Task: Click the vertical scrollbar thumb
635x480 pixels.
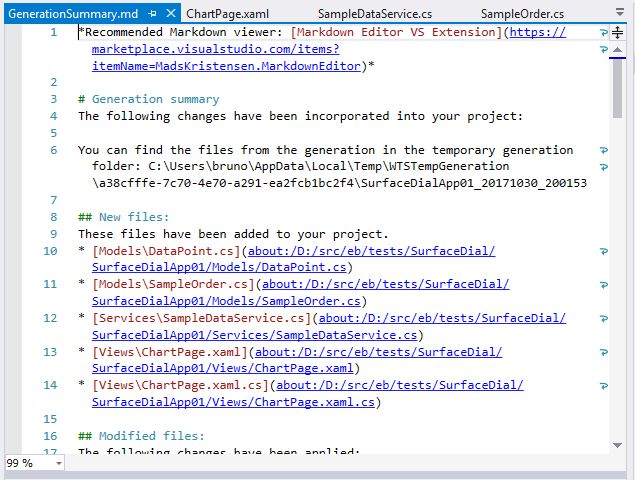Action: point(617,90)
